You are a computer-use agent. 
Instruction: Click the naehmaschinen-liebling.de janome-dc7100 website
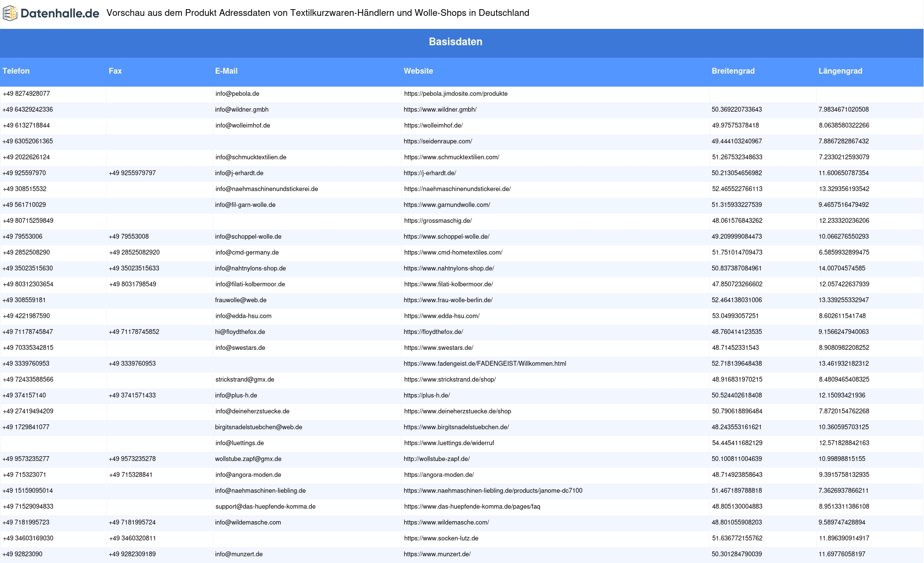pyautogui.click(x=493, y=491)
